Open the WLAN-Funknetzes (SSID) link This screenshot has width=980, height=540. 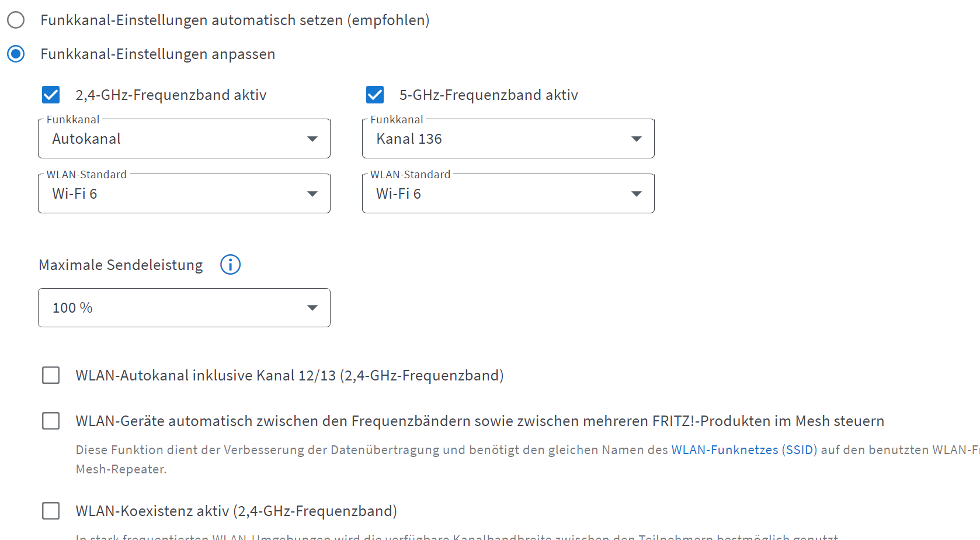pyautogui.click(x=744, y=450)
